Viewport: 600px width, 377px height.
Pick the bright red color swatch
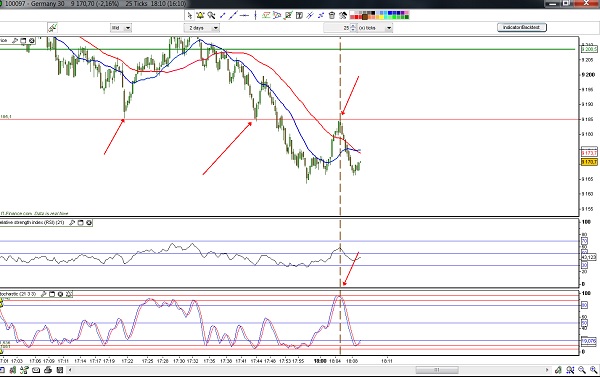tap(357, 17)
